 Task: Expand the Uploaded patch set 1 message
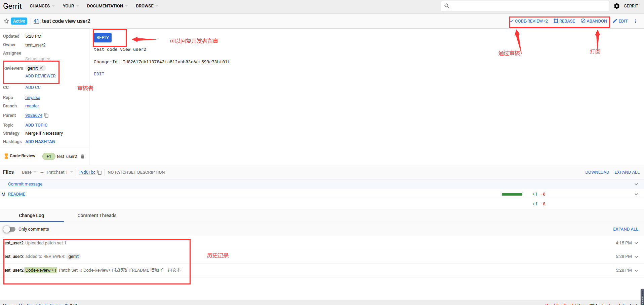click(x=636, y=243)
